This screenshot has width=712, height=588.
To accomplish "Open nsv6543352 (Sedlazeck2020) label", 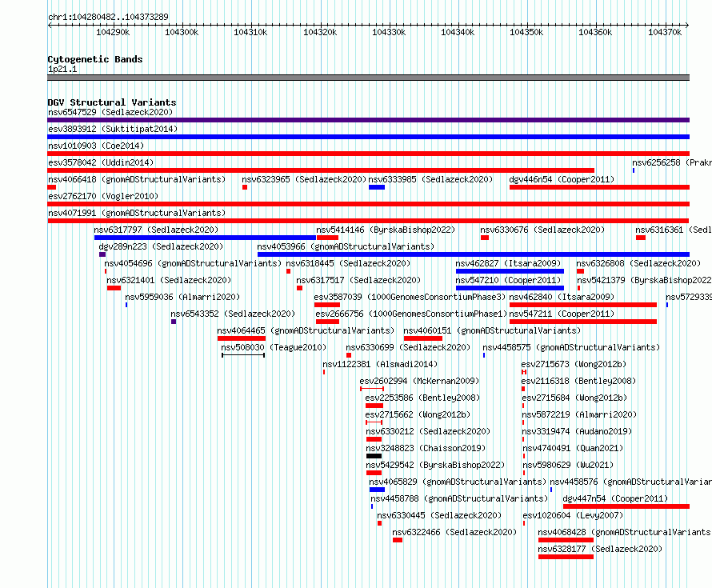I will [x=233, y=314].
